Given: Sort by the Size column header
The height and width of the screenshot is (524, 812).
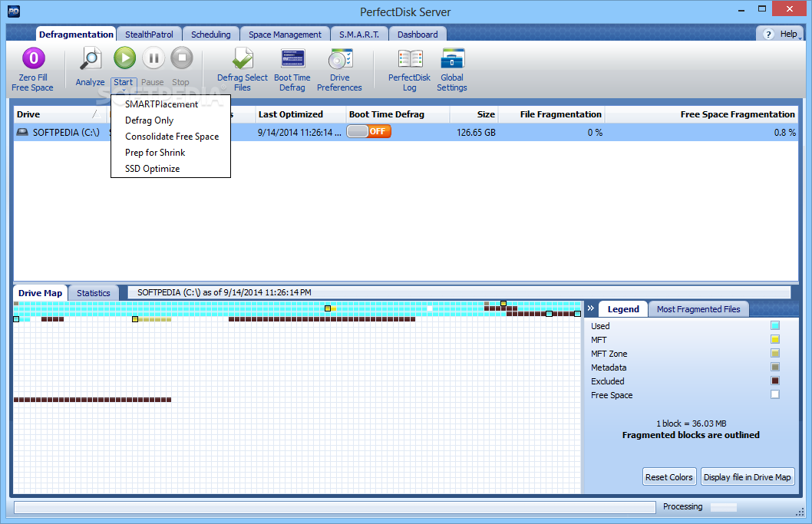Looking at the screenshot, I should coord(474,114).
